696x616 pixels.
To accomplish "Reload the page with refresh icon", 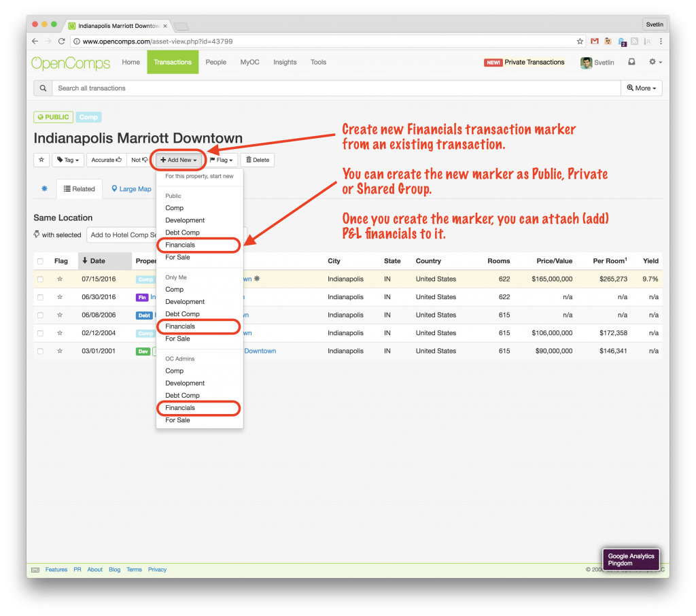I will 62,41.
